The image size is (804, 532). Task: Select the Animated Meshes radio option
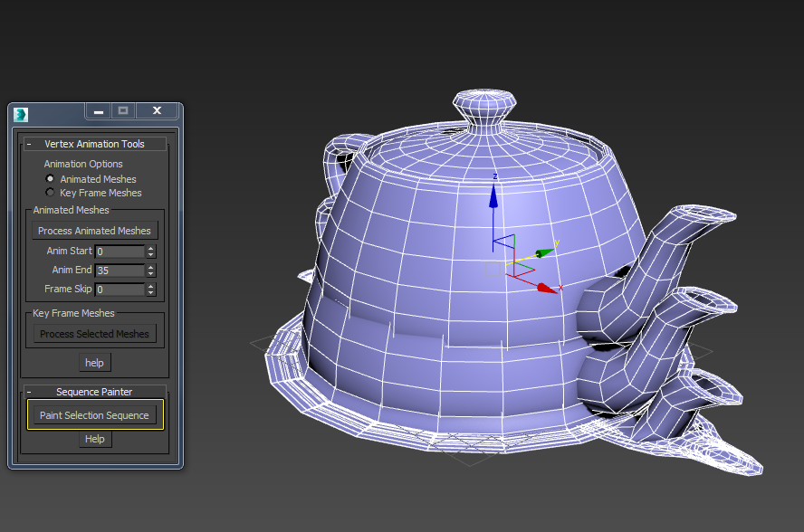pyautogui.click(x=51, y=179)
